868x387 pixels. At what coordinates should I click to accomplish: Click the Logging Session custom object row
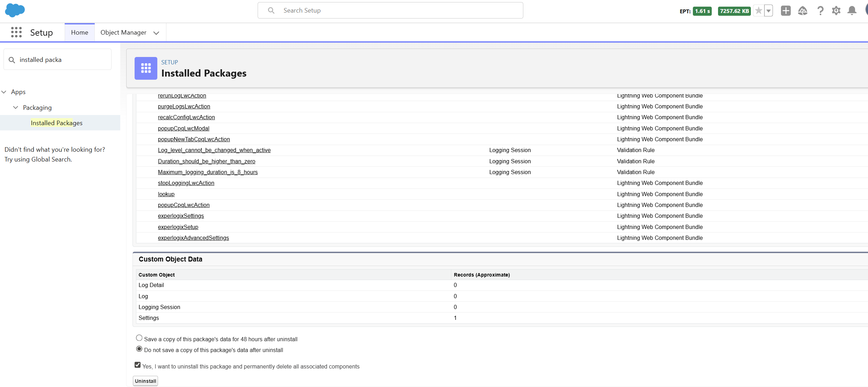tap(502, 307)
